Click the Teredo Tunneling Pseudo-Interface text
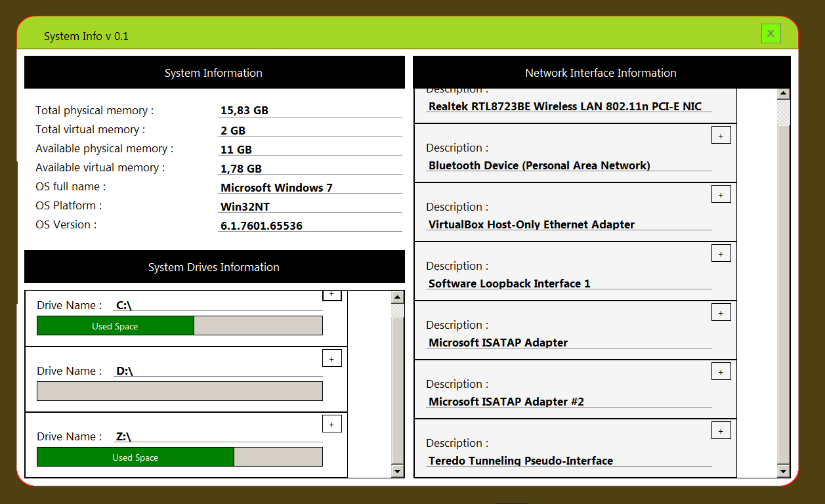Screen dimensions: 825x504 pyautogui.click(x=520, y=460)
